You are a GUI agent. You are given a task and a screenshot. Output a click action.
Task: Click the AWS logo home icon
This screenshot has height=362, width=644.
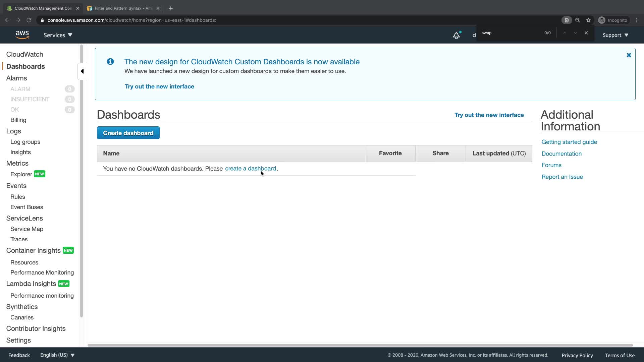(x=22, y=35)
